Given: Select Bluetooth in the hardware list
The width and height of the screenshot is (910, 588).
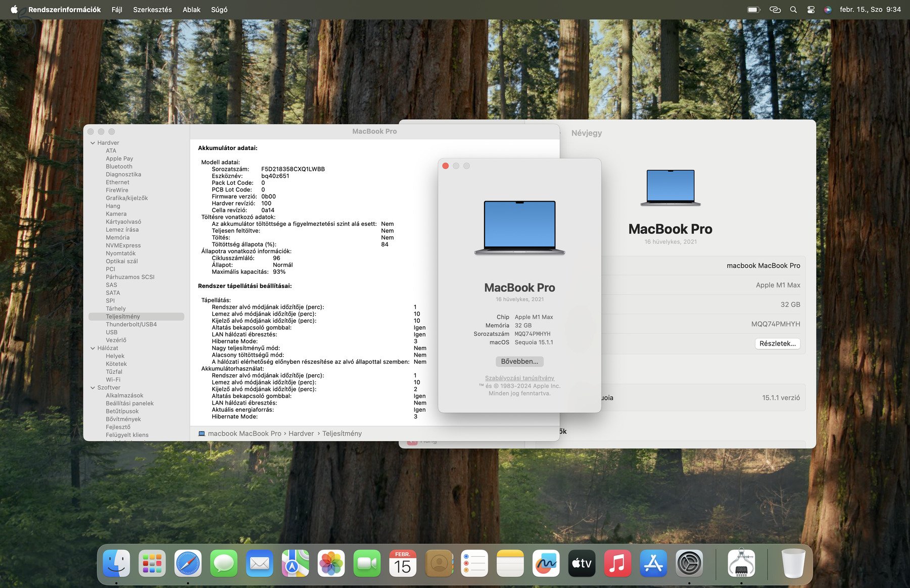Looking at the screenshot, I should click(x=119, y=167).
